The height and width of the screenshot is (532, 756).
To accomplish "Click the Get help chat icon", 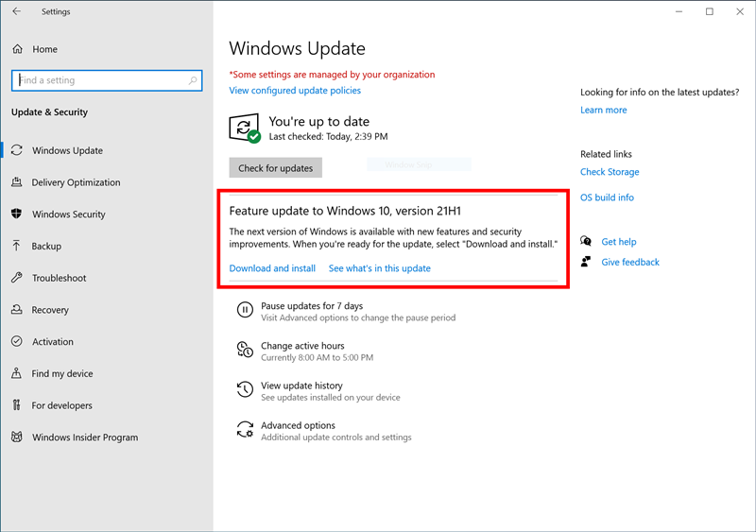I will tap(586, 241).
